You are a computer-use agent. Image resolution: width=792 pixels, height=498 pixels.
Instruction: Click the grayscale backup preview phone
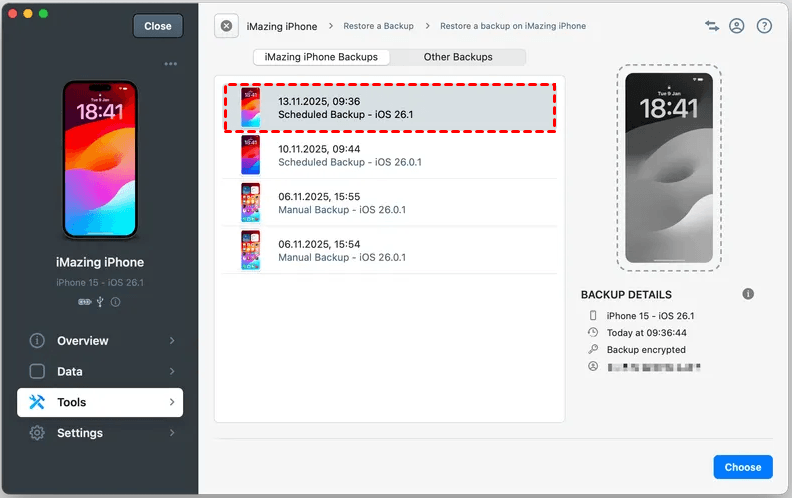669,168
